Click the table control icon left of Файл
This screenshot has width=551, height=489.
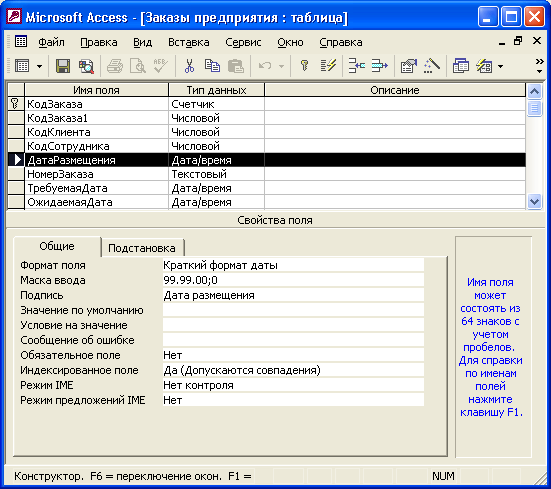coord(21,41)
